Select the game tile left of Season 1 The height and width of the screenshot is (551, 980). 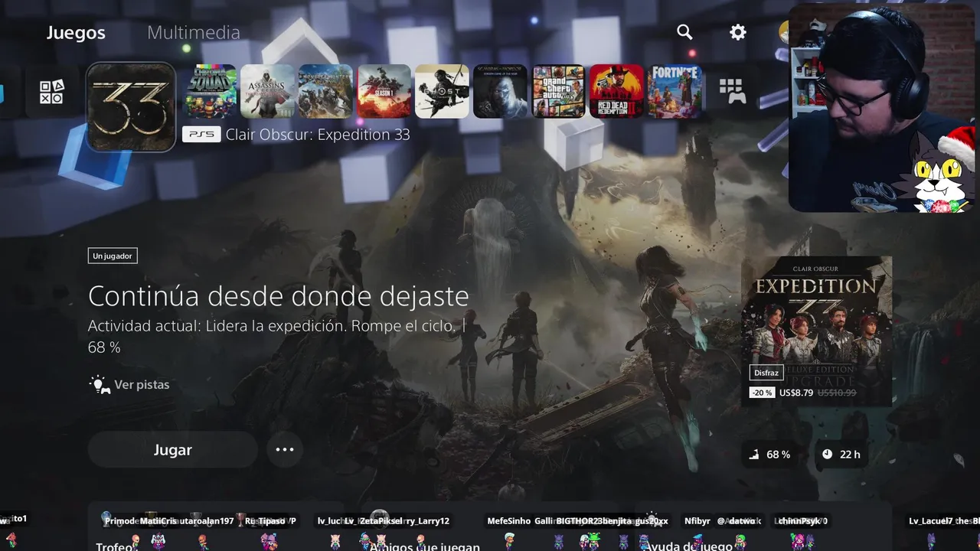click(x=325, y=91)
